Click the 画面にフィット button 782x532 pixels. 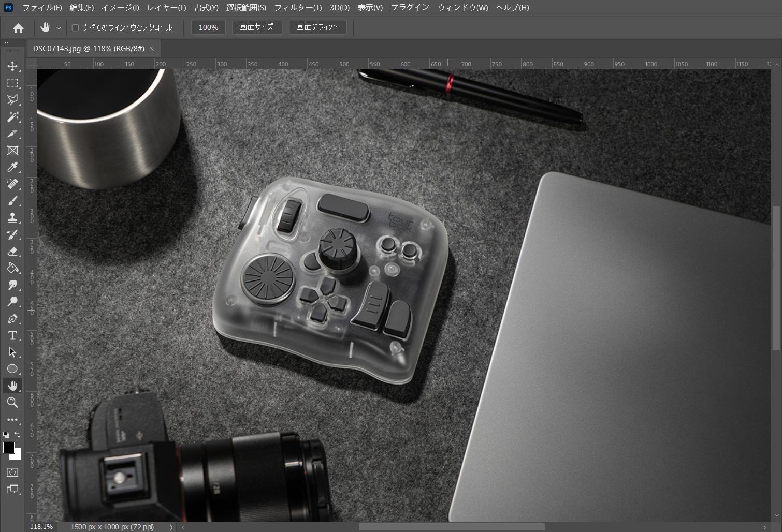click(318, 27)
